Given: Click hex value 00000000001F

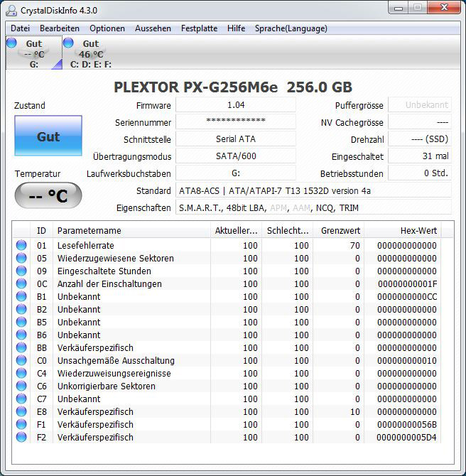Looking at the screenshot, I should (x=407, y=284).
